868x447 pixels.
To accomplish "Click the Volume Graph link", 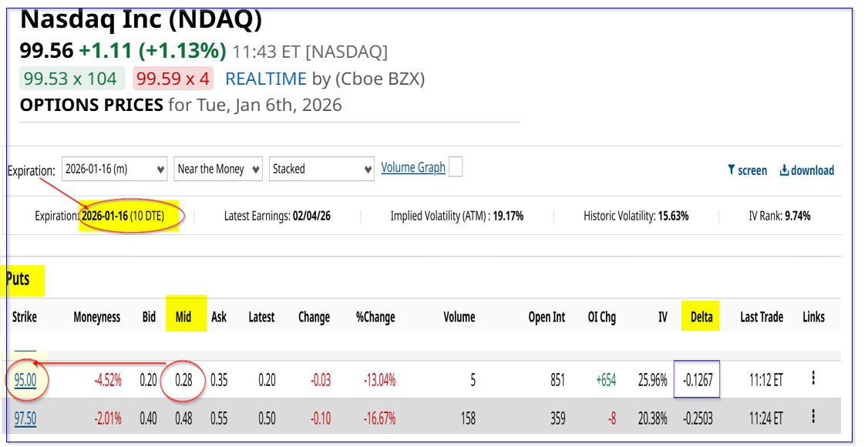I will tap(413, 167).
